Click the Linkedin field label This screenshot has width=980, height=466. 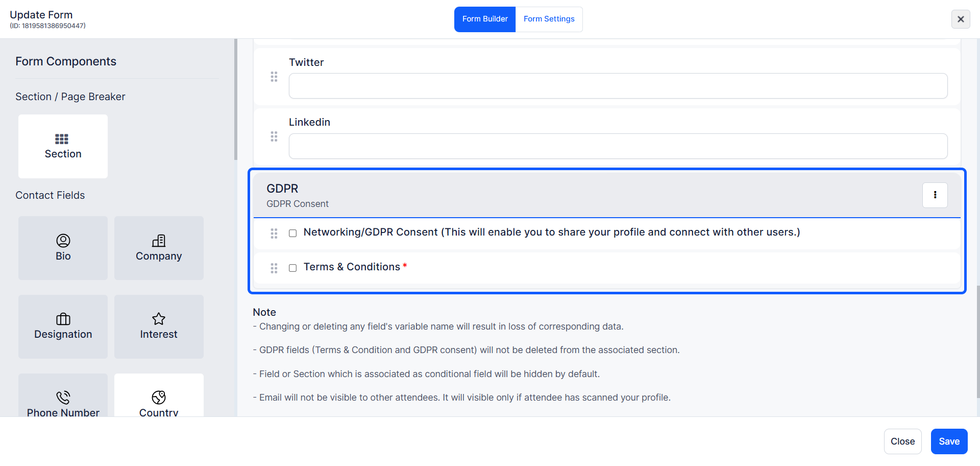[x=309, y=122]
